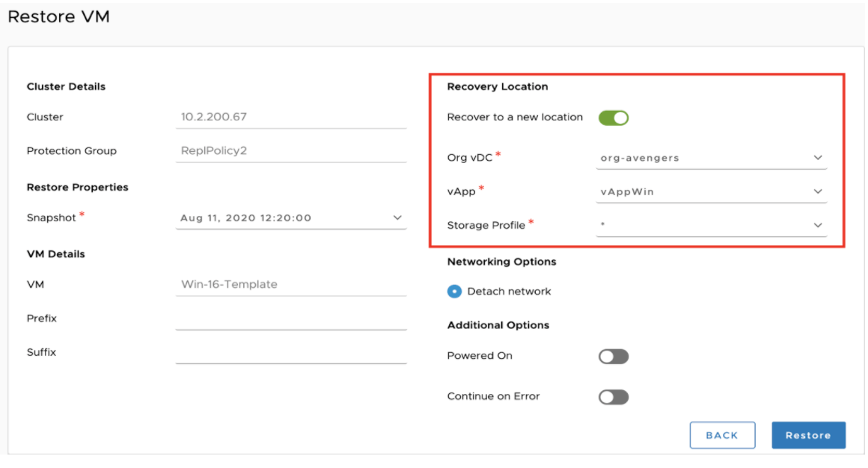Focus the Prefix input field
The height and width of the screenshot is (468, 868).
[x=290, y=319]
